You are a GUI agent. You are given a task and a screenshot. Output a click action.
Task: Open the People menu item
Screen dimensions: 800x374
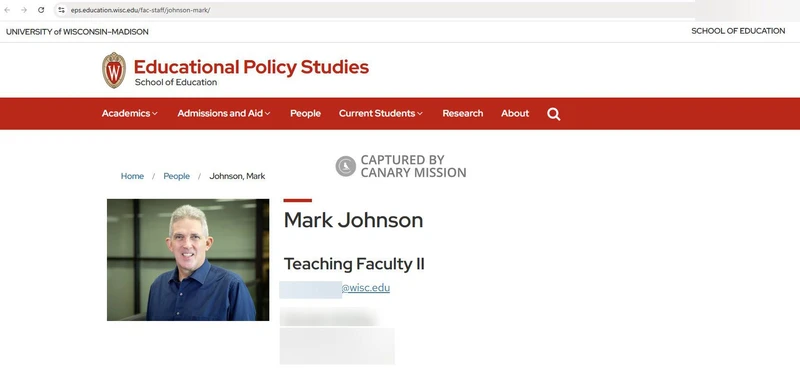(x=305, y=113)
